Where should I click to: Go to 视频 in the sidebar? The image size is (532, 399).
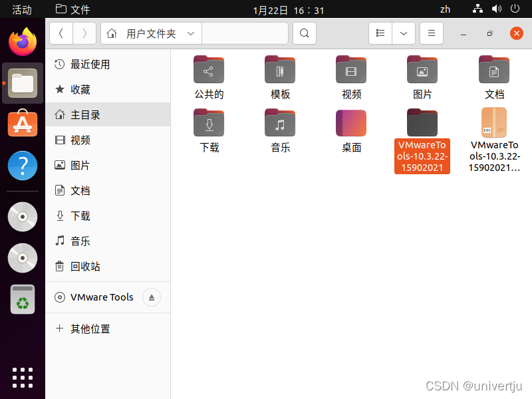108,140
